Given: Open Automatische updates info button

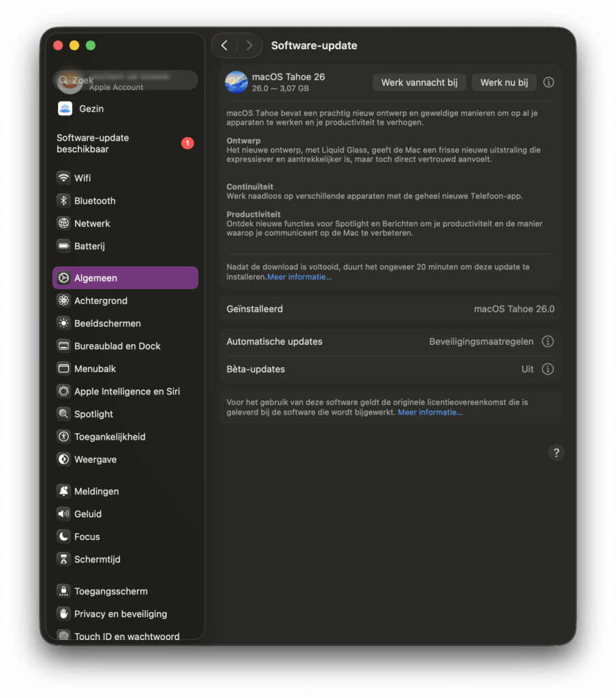Looking at the screenshot, I should 548,342.
